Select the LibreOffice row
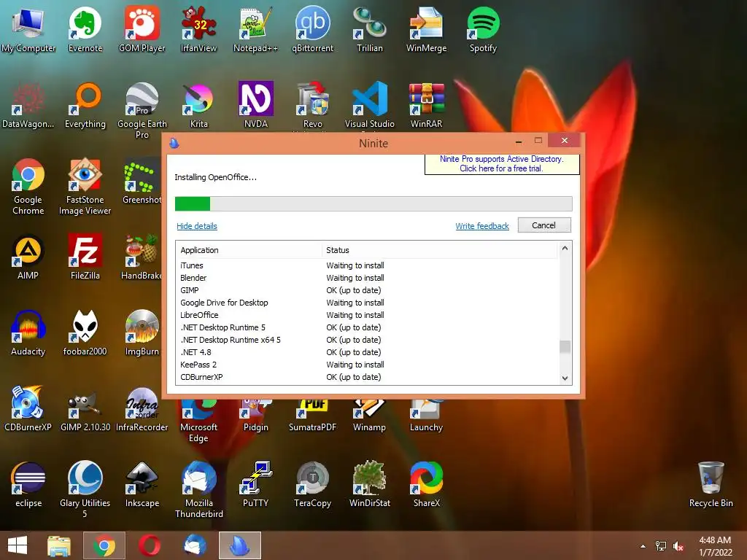The image size is (747, 560). click(x=367, y=315)
